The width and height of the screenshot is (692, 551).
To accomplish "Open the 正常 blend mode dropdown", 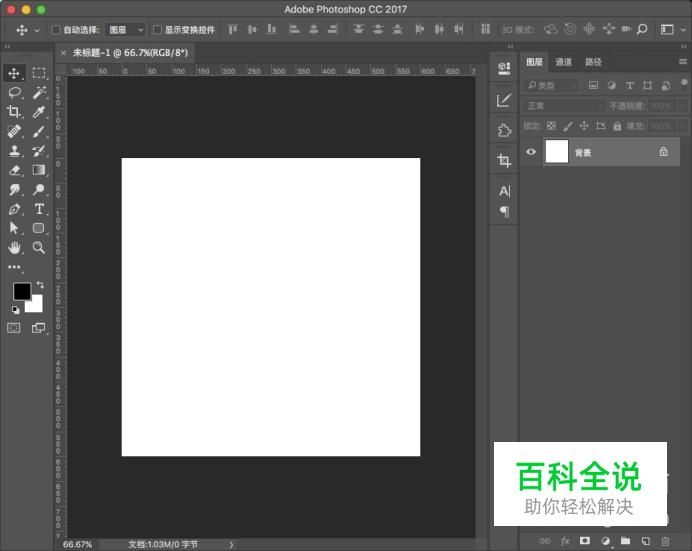I will coord(563,106).
